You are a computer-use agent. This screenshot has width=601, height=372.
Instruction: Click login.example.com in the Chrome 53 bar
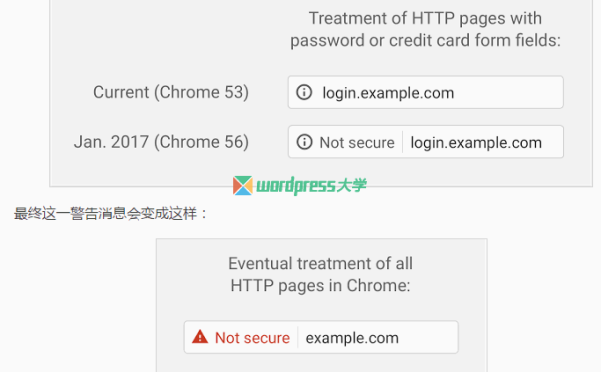point(388,93)
